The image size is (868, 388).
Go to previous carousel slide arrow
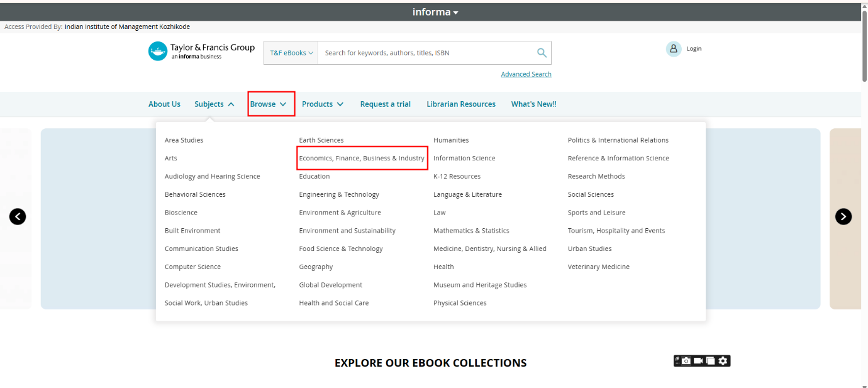18,216
